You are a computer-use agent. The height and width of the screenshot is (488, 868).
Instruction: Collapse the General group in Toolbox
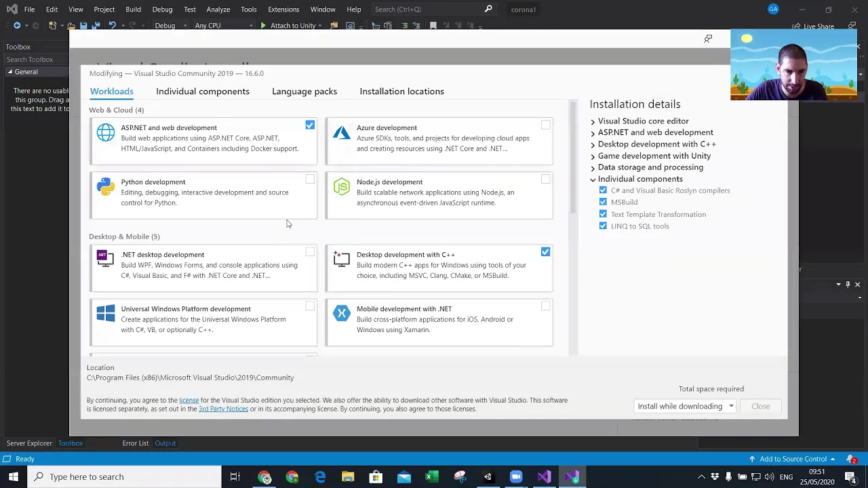coord(10,72)
